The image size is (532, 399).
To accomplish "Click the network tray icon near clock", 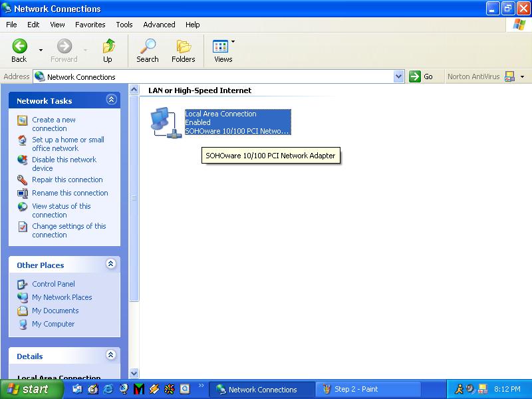I will click(483, 389).
